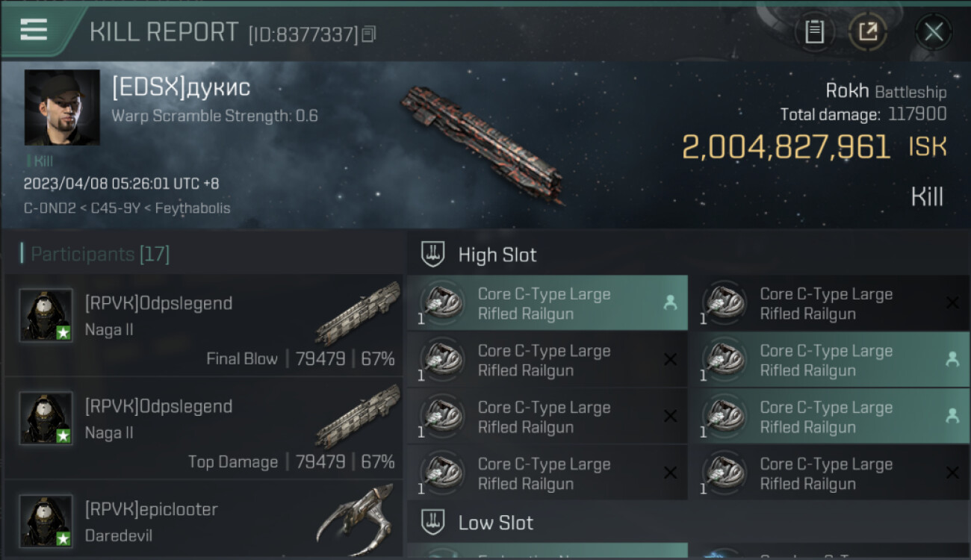Click the Low Slot section icon
This screenshot has height=560, width=971.
point(433,522)
